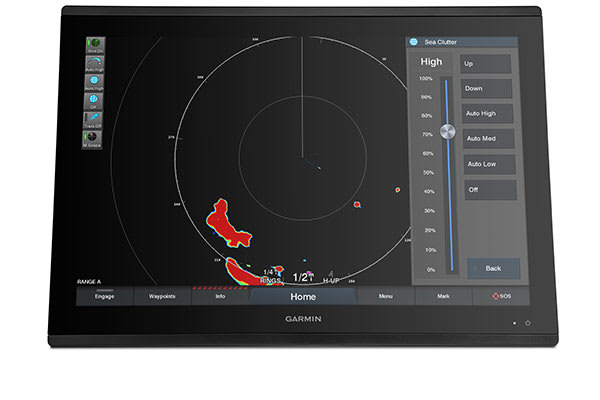Open the M-Scope radar icon
Viewport: 600px width, 400px height.
tap(97, 138)
